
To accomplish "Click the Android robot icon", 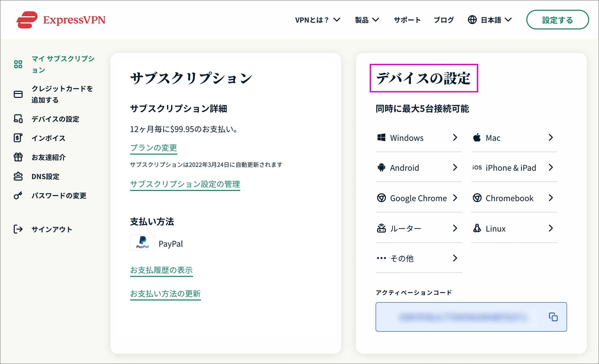I will (381, 167).
